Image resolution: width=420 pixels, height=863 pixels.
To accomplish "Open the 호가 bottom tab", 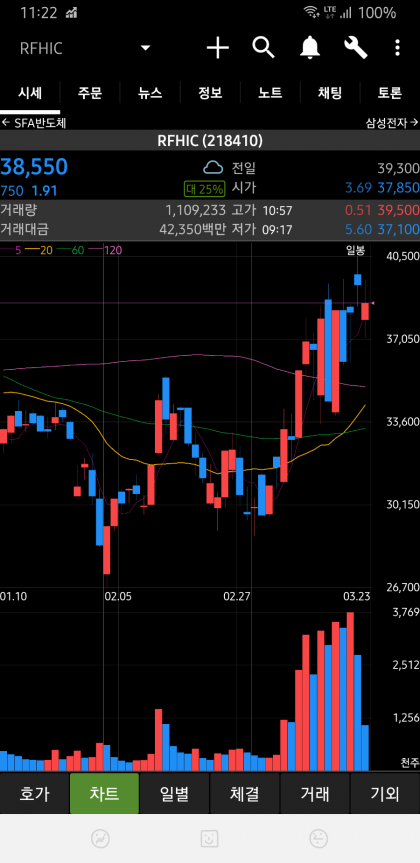I will click(x=34, y=794).
